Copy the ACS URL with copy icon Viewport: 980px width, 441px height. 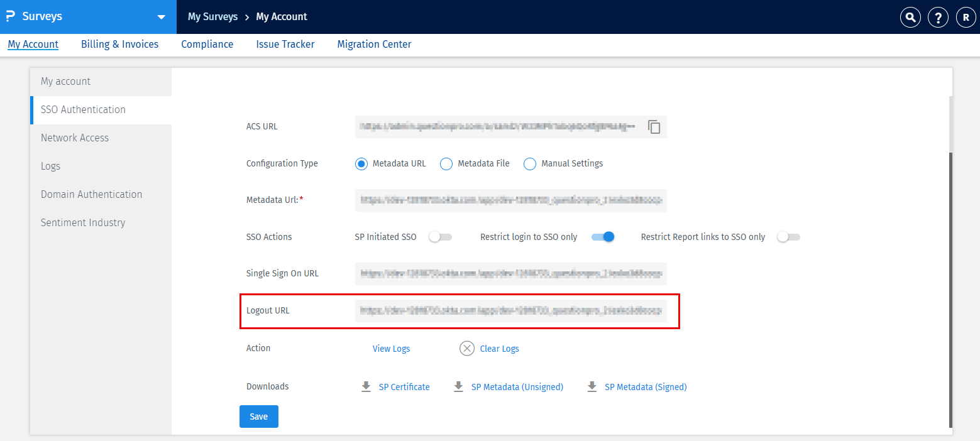pos(654,127)
